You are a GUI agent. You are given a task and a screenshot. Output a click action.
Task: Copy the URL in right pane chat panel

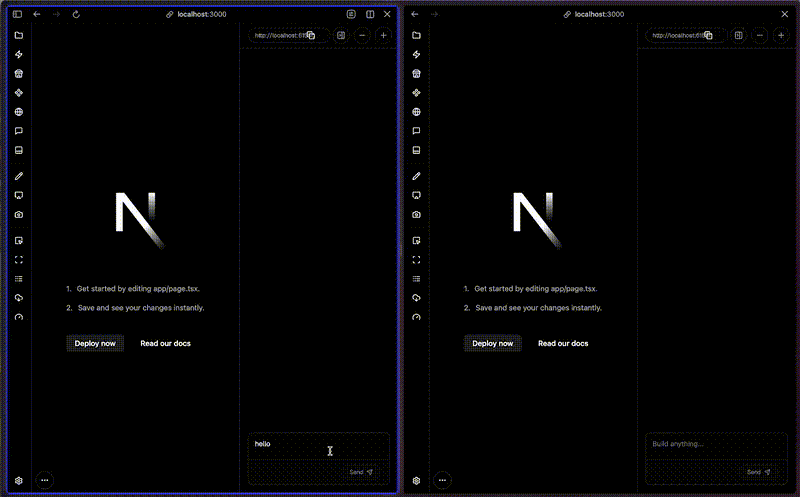point(708,35)
